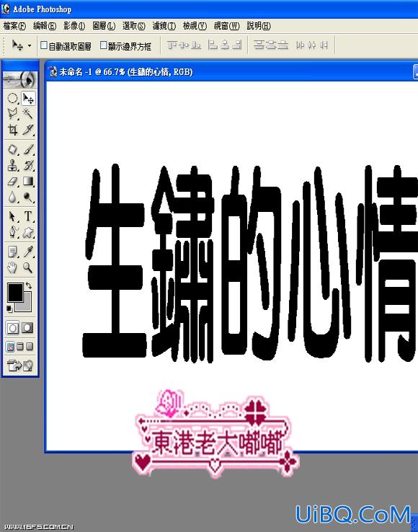Open Adobe Online from the toolbox header
This screenshot has width=418, height=532.
point(20,79)
